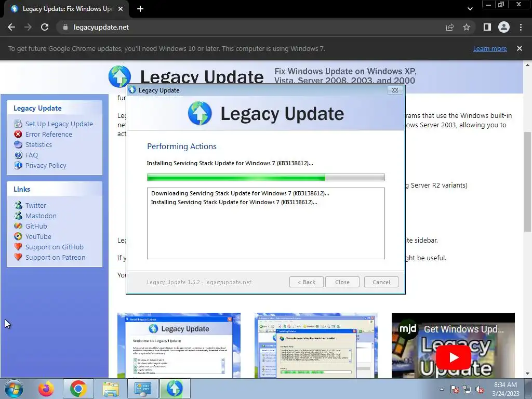Click the Privacy Policy info icon

18,165
